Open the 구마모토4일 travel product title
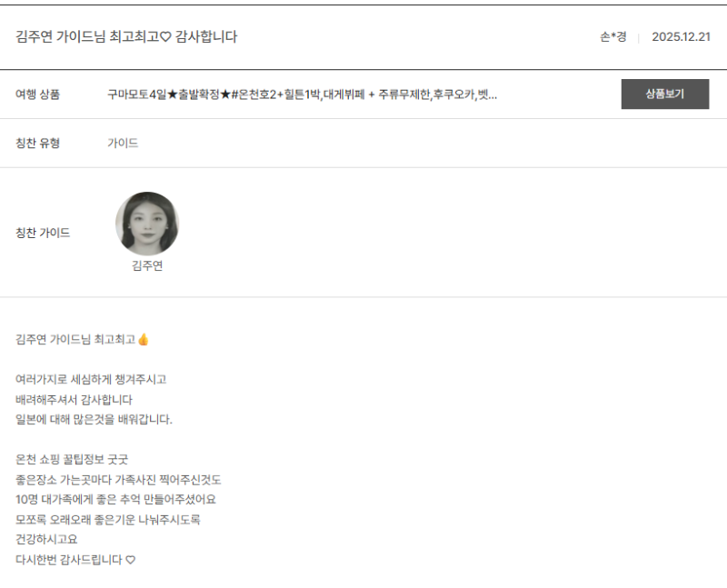This screenshot has width=727, height=588. pos(302,95)
